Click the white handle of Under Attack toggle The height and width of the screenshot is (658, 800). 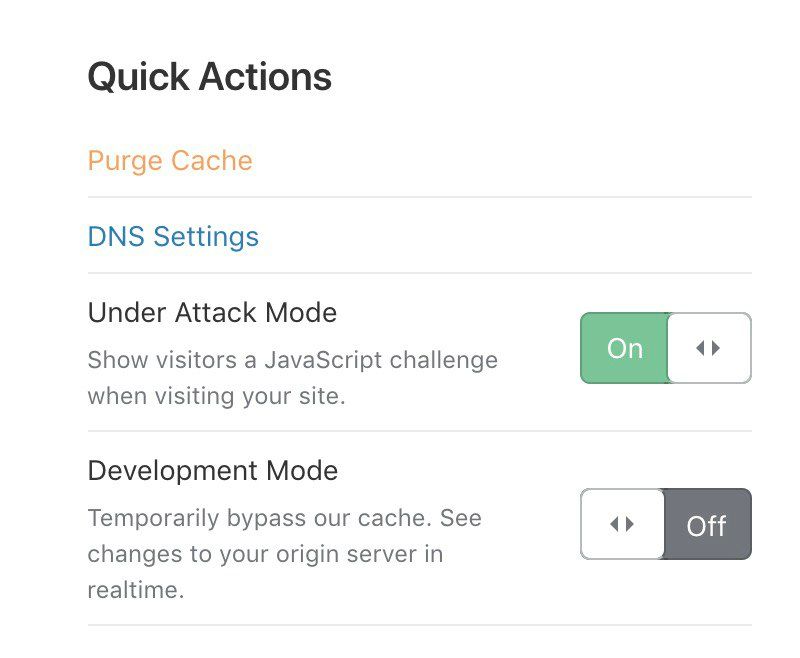709,348
